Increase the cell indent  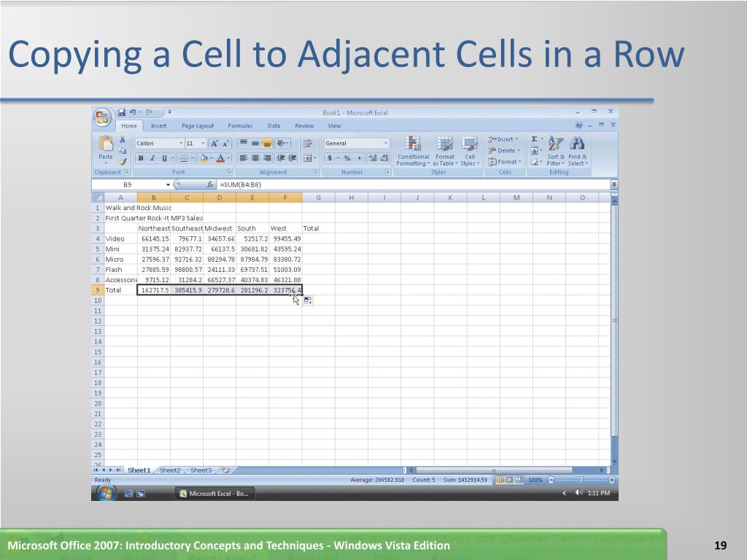pyautogui.click(x=292, y=158)
